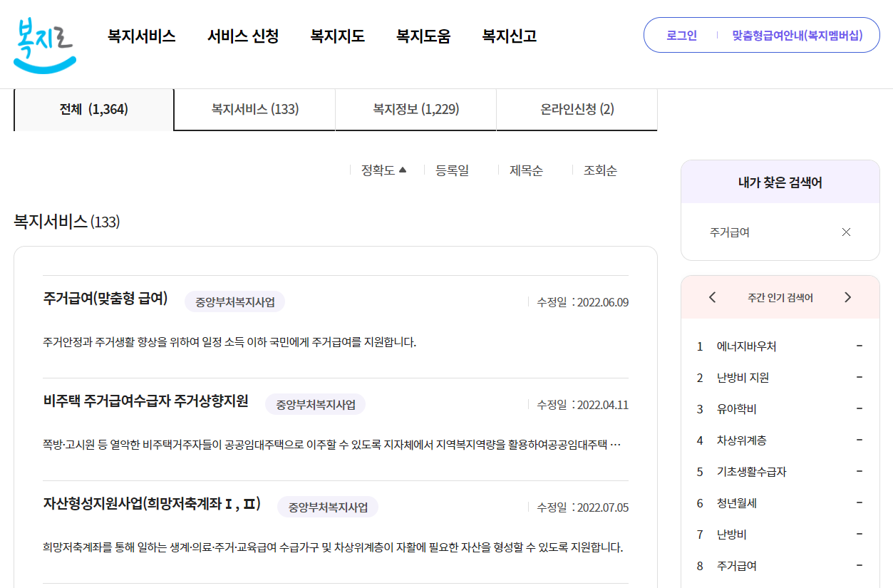Click 중앙부처복지사업 tag beside 자산형성지원사업
Screen dimensions: 893x588
coord(328,507)
